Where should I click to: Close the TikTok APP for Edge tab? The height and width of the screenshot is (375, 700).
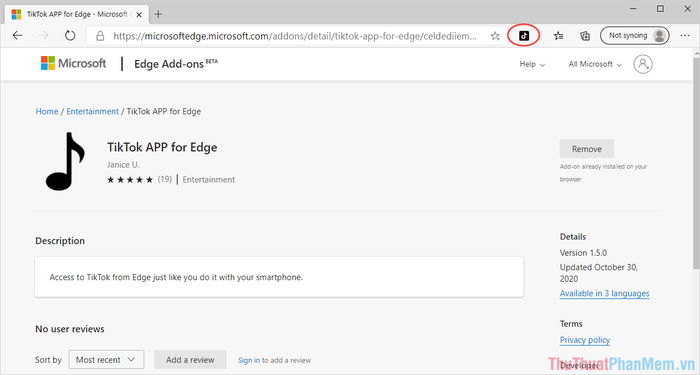[139, 15]
